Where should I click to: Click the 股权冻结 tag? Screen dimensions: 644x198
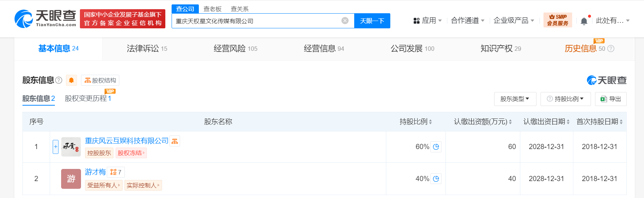(131, 153)
